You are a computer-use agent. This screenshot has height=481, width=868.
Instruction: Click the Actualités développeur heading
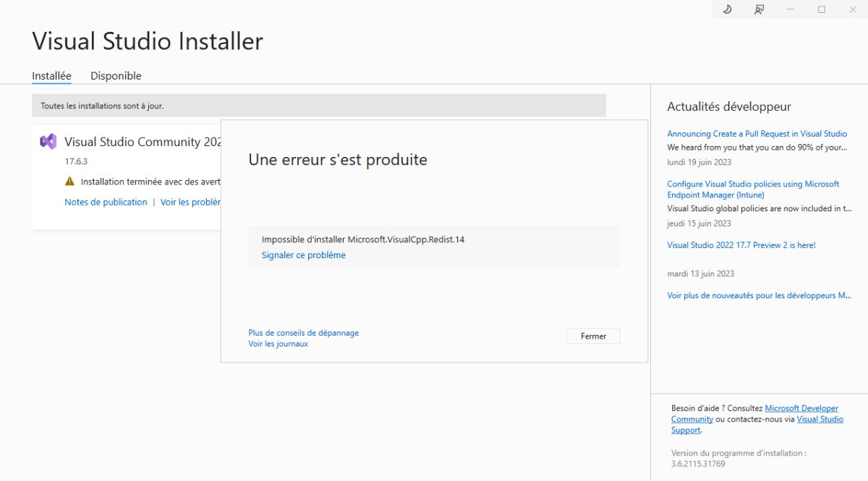coord(729,107)
